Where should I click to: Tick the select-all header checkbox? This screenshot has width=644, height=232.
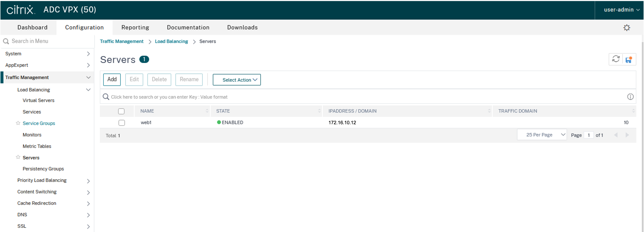click(121, 111)
